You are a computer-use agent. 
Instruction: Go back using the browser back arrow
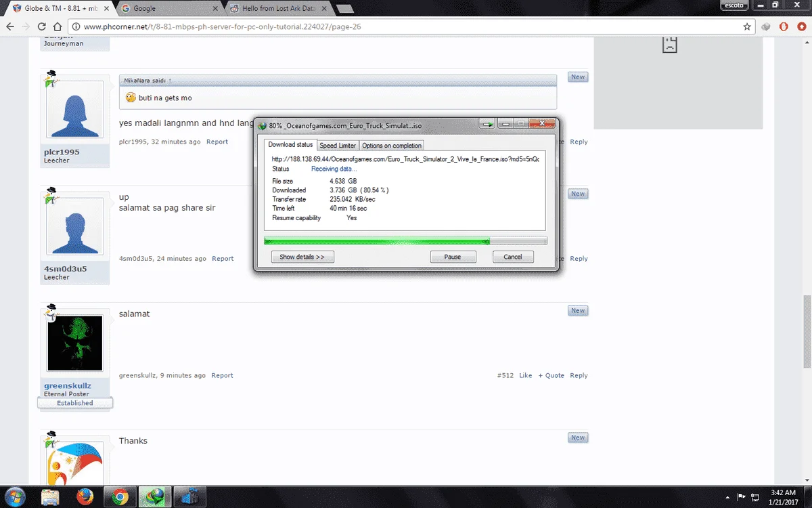tap(9, 26)
